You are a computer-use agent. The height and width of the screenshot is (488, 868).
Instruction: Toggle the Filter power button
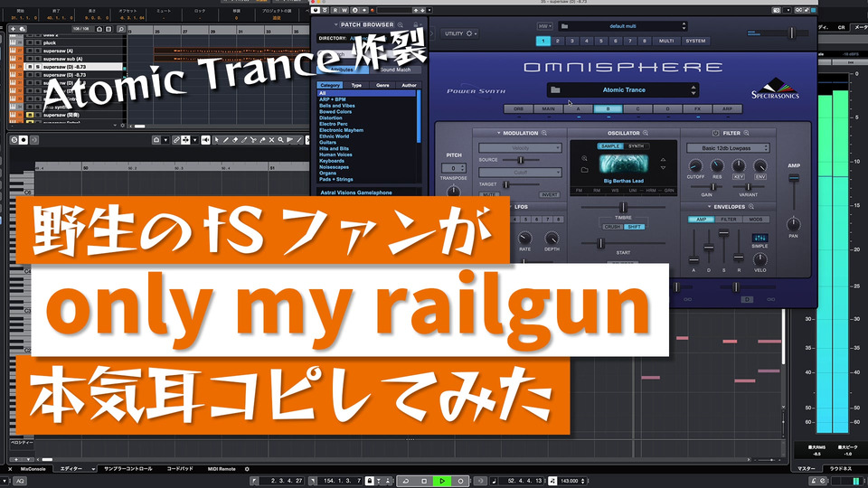(x=715, y=133)
